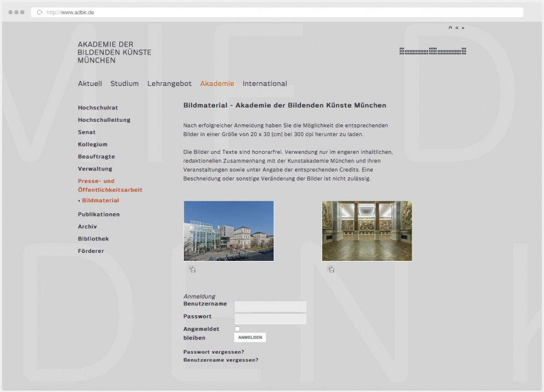The width and height of the screenshot is (544, 392).
Task: Open the Kollegium sidebar link
Action: [93, 144]
